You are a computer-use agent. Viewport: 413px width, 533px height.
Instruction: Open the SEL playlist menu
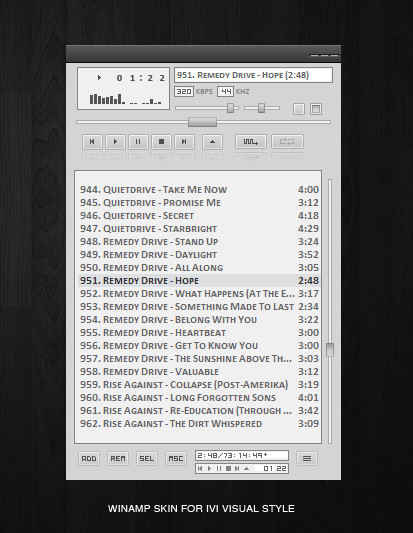147,458
